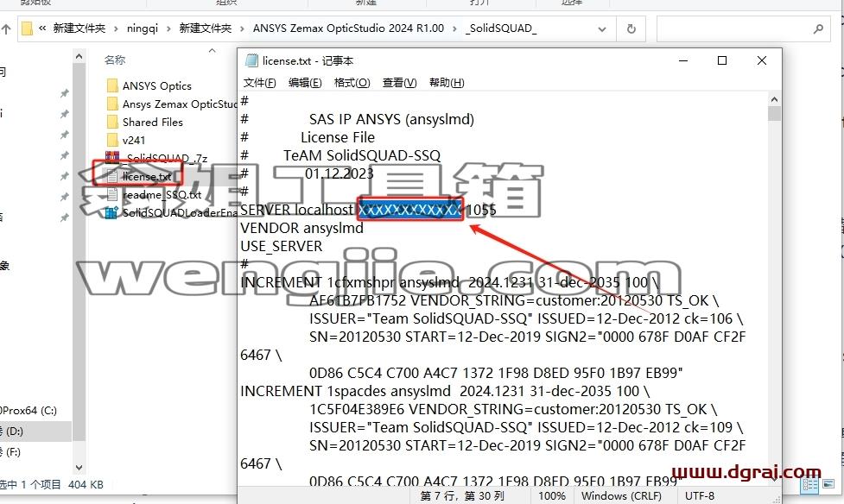
Task: Switch Explorer to details view icon
Action: (x=810, y=485)
